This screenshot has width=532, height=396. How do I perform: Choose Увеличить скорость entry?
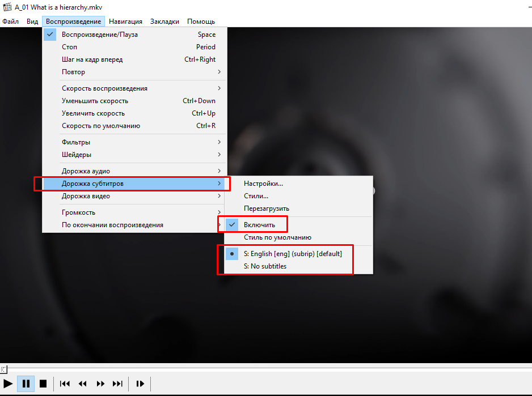pyautogui.click(x=134, y=113)
